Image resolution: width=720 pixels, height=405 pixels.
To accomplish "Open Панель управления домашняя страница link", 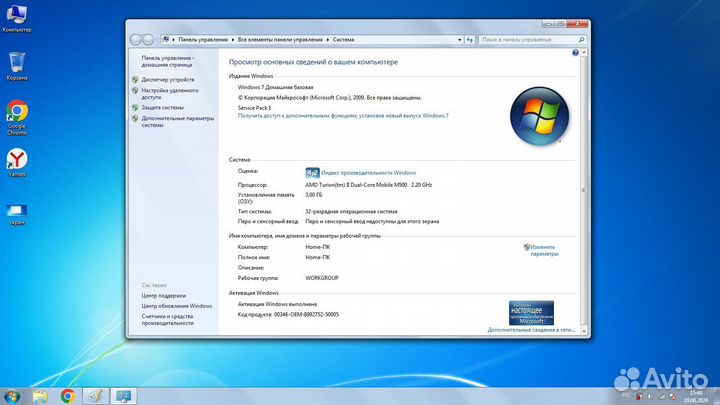I will coord(168,62).
